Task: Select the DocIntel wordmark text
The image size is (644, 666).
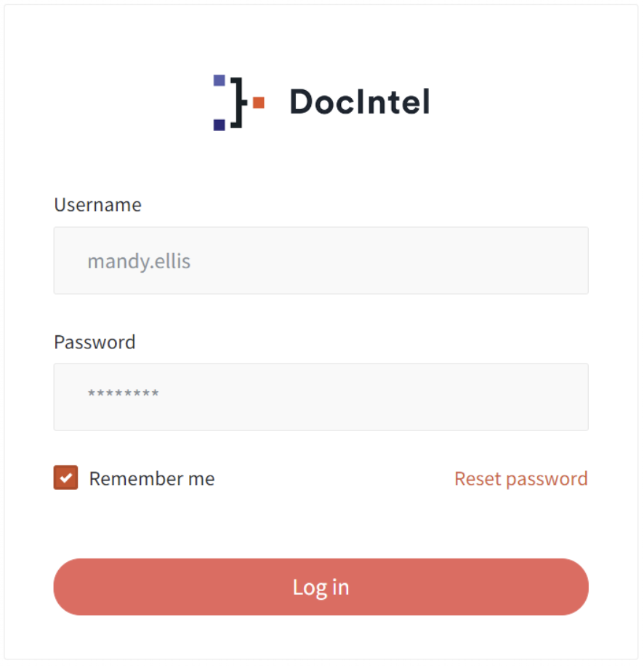Action: [x=359, y=102]
